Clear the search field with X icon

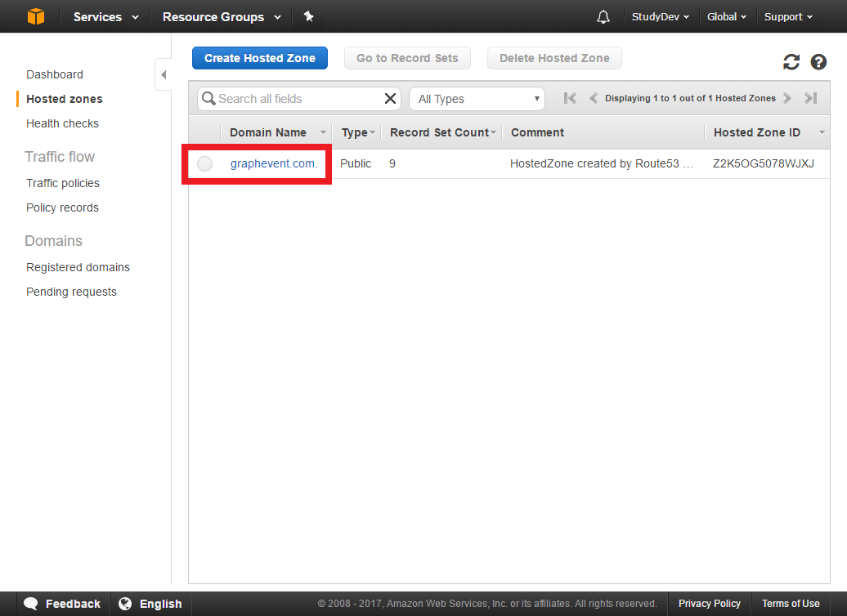(x=390, y=99)
